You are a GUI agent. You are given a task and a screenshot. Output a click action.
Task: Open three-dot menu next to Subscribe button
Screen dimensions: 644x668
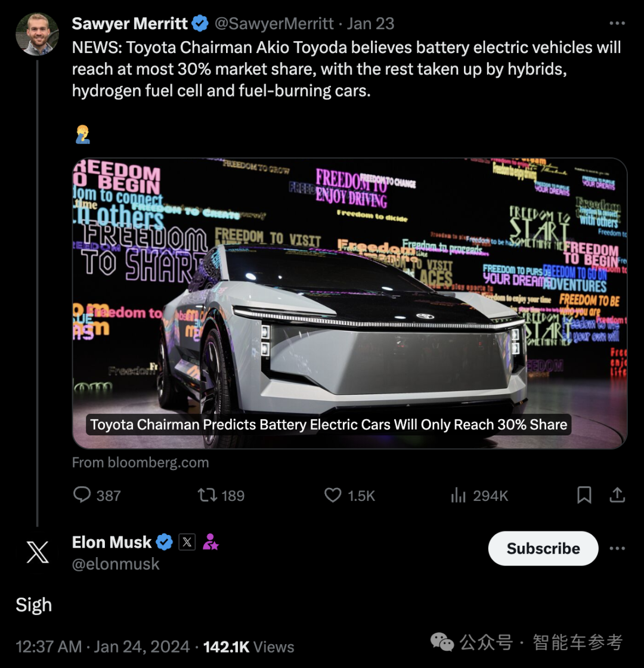tap(617, 548)
